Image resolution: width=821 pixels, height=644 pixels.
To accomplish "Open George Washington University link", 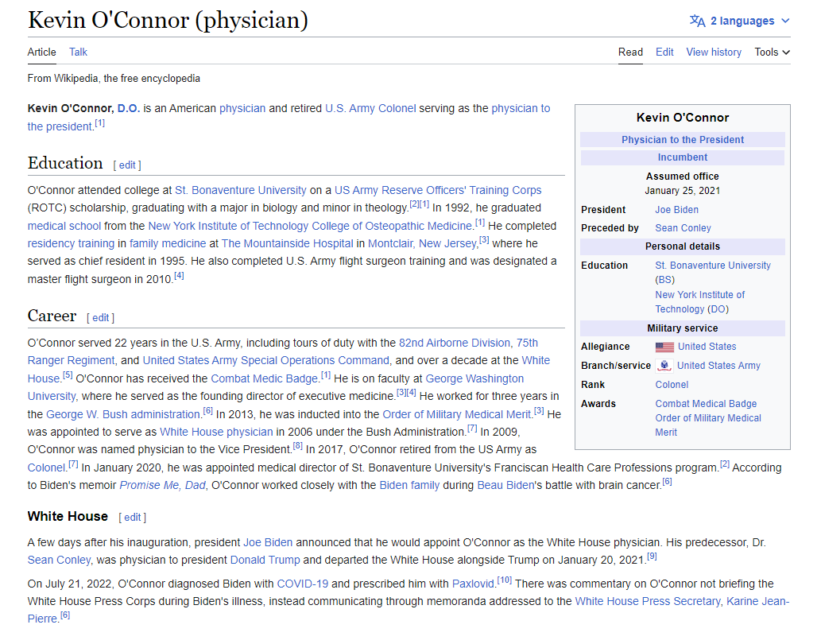I will point(276,387).
